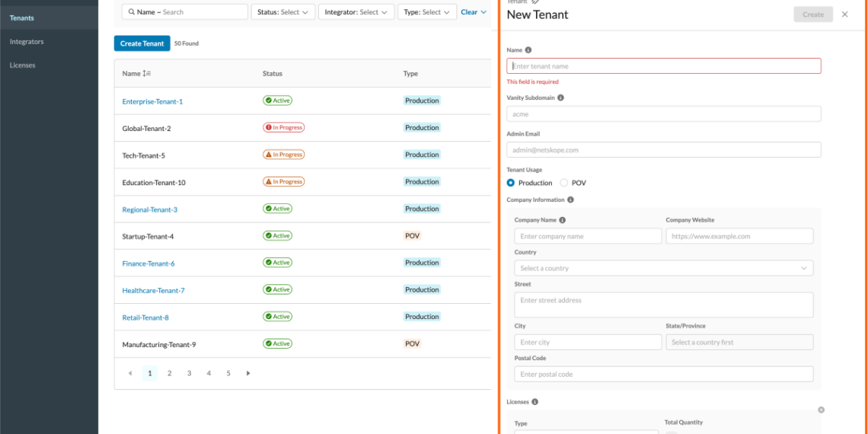This screenshot has height=434, width=868.
Task: Click the Global-Tenant-2 row name
Action: [146, 129]
